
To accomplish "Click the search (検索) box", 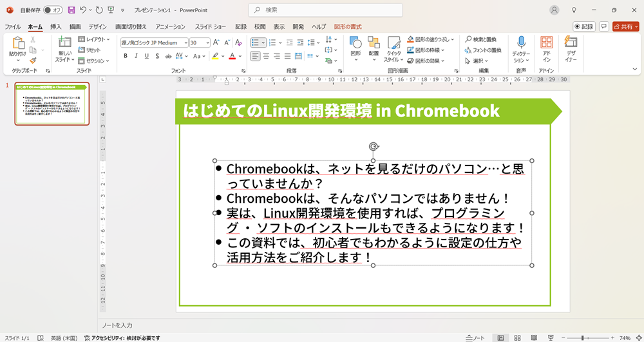I will (x=325, y=10).
